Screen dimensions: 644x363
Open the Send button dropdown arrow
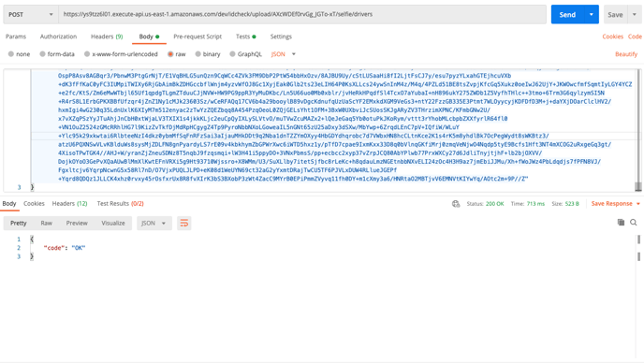click(591, 14)
